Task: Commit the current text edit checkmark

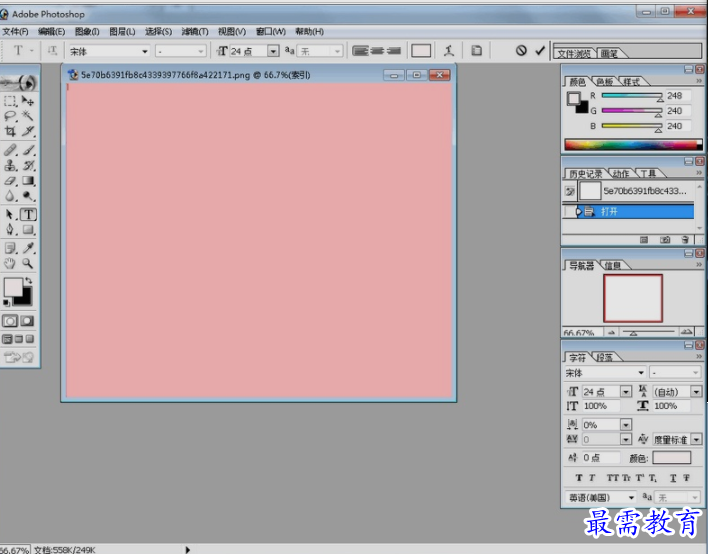Action: 540,51
